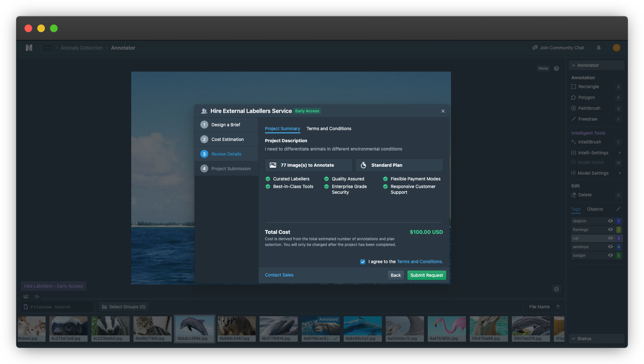Open the Contact Sales link
This screenshot has width=644, height=364.
pos(279,275)
